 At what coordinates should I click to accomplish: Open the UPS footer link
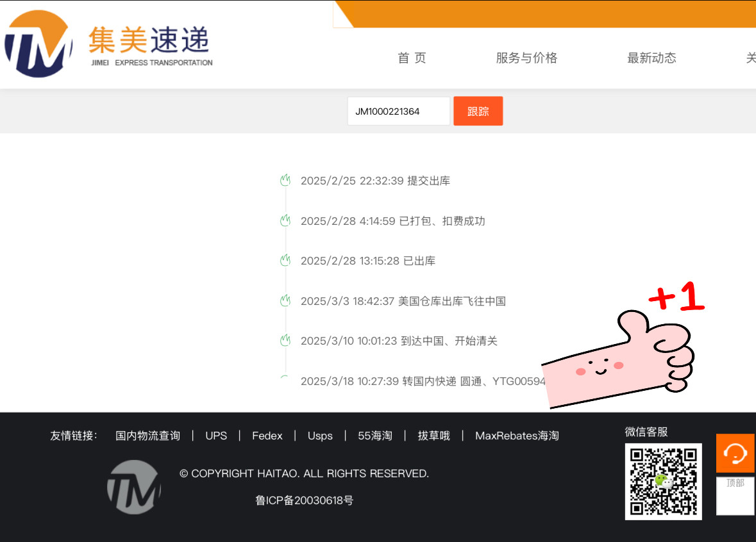(216, 436)
